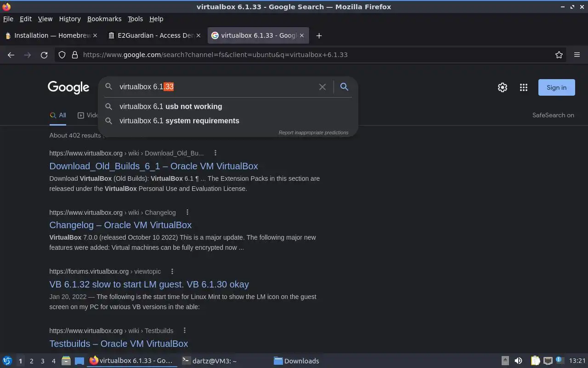The image size is (588, 368).
Task: Open options for the Changelog result
Action: (x=187, y=212)
